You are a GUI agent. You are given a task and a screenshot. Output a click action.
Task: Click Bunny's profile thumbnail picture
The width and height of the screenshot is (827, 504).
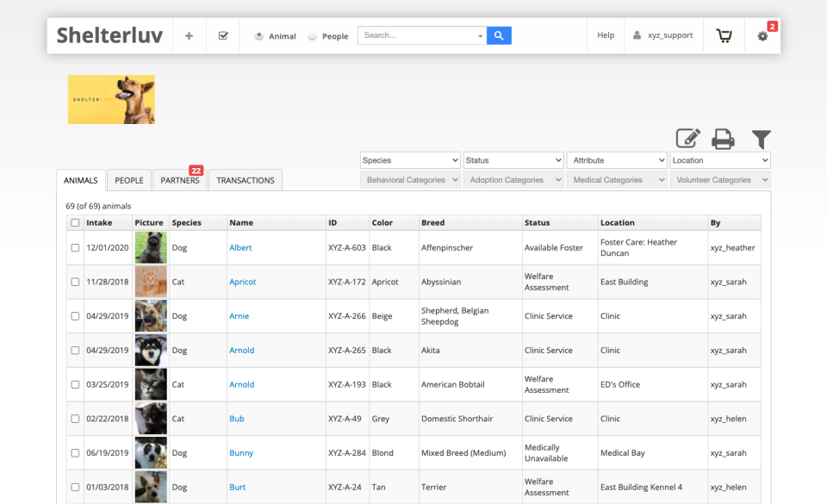(x=150, y=452)
